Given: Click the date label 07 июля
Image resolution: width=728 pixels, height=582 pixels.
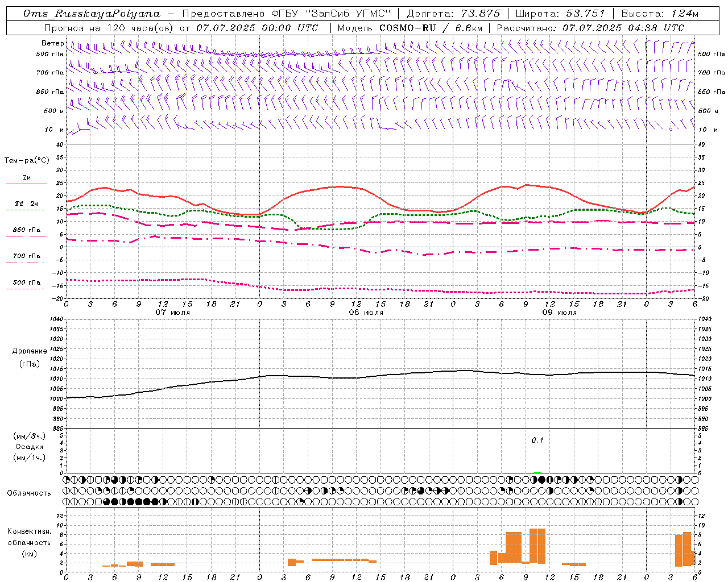Looking at the screenshot, I should point(173,313).
